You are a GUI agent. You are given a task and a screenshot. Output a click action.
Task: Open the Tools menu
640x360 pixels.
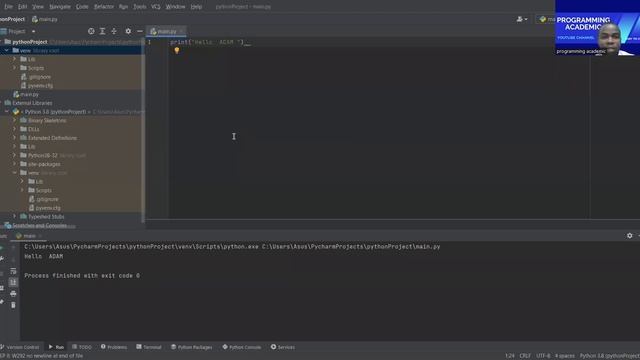point(140,7)
